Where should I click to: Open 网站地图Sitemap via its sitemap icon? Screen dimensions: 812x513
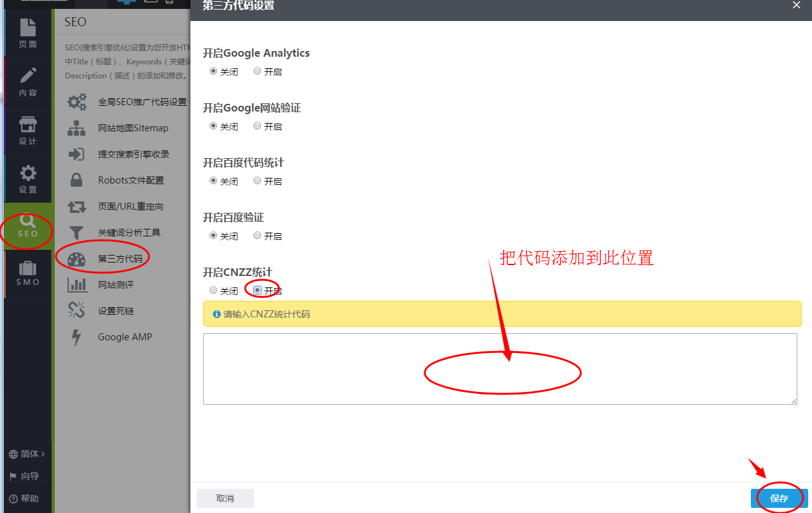point(76,127)
